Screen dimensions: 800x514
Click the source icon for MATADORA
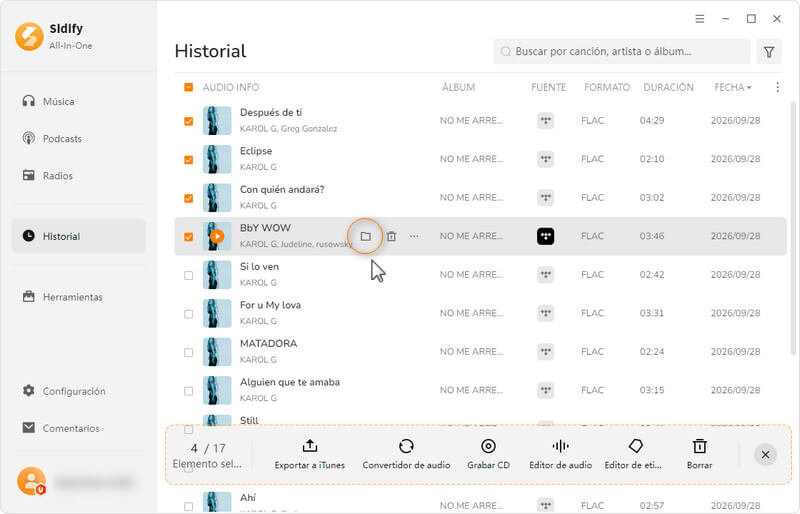pyautogui.click(x=545, y=351)
